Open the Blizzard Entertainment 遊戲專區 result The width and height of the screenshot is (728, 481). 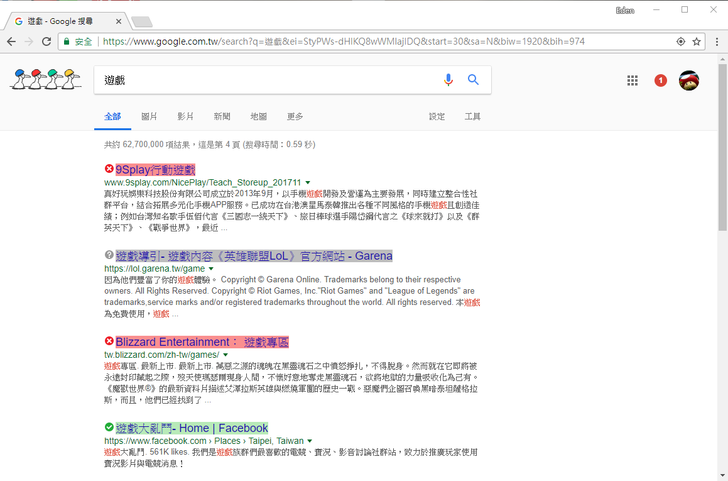tap(216, 342)
